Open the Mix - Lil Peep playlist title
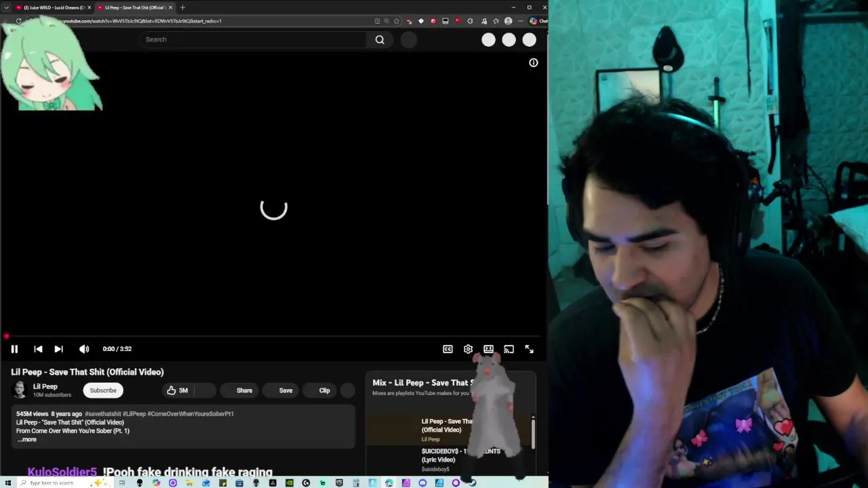The height and width of the screenshot is (488, 868). [x=422, y=383]
